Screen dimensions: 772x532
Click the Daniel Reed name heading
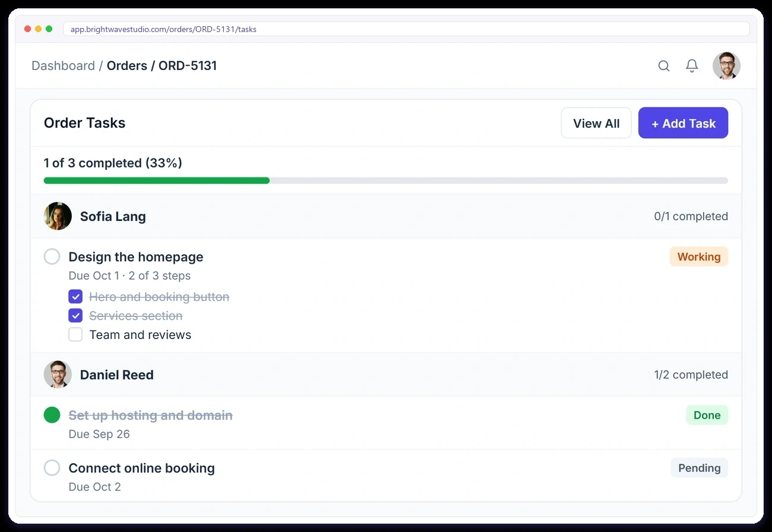click(x=117, y=375)
